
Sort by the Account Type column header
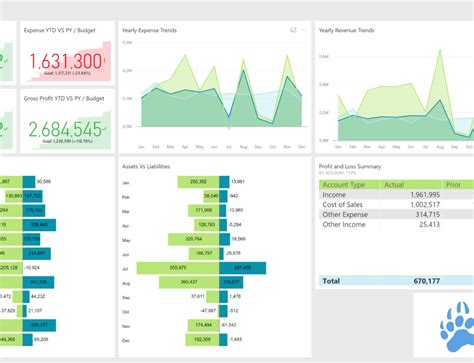(x=344, y=185)
